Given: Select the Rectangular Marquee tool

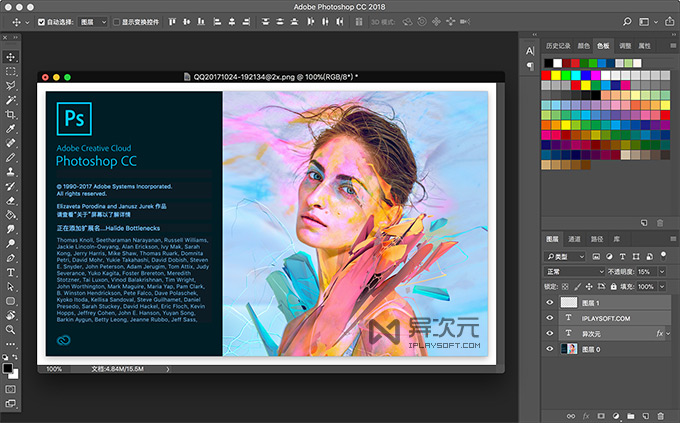Looking at the screenshot, I should tap(11, 72).
